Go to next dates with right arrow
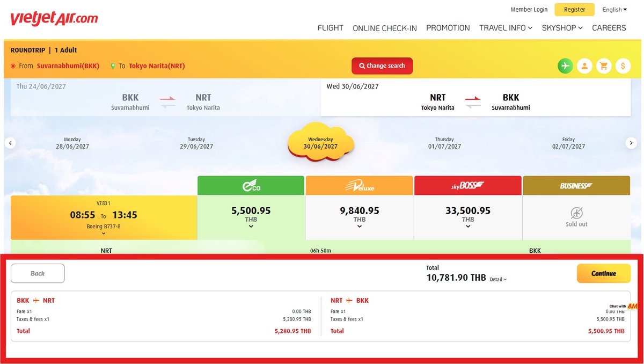Screen dimensions: 644x364 point(631,143)
